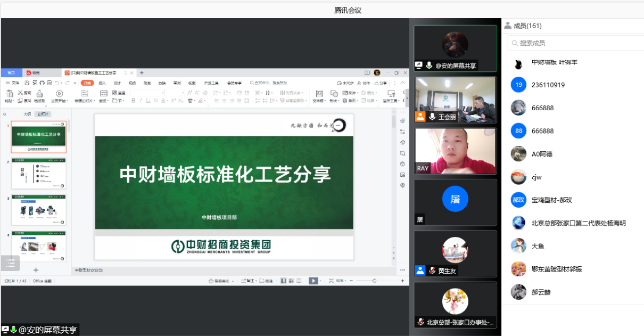Select slide 2 thumbnail (目录)
Screen dimensions: 644x336
[x=39, y=173]
